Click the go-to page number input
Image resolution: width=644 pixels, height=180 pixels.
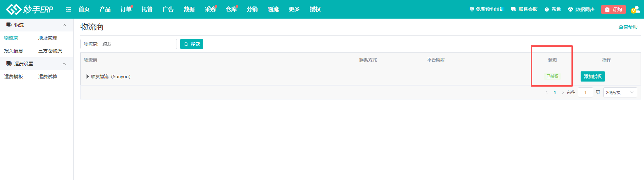585,92
